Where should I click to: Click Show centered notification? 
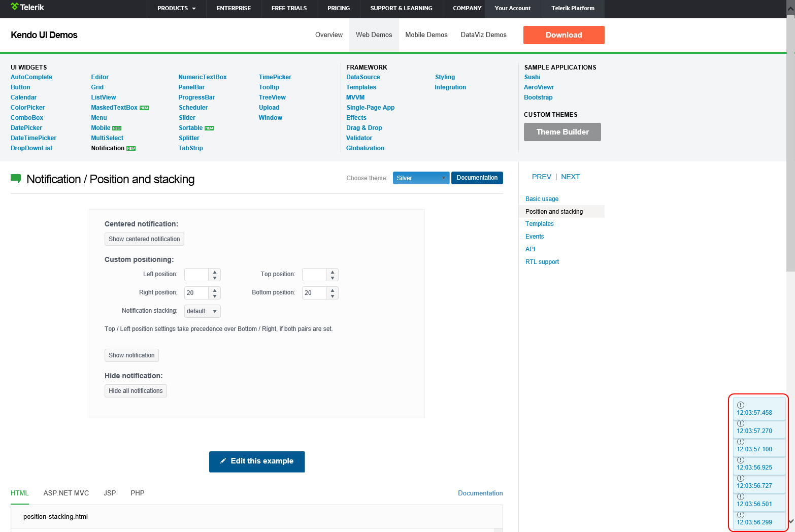coord(144,239)
